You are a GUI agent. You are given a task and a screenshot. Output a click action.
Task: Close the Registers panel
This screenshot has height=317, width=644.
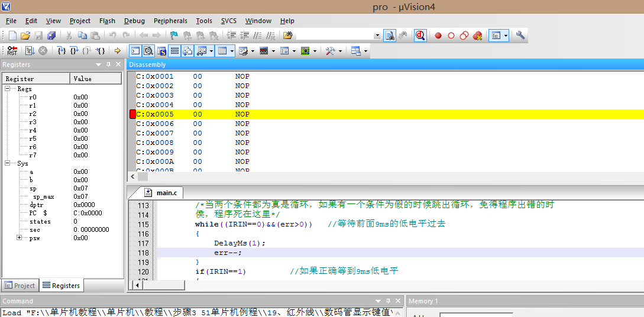[118, 64]
